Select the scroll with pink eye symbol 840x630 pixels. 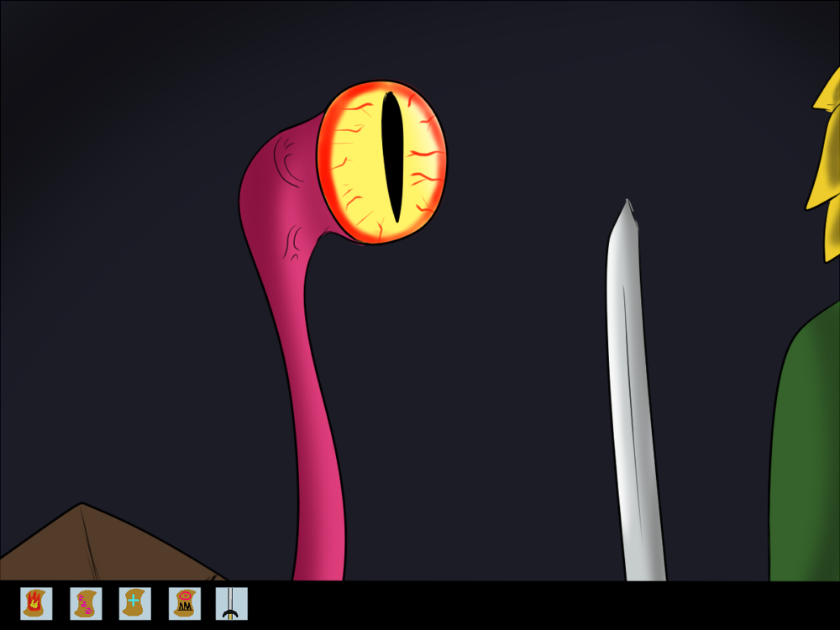pyautogui.click(x=184, y=603)
